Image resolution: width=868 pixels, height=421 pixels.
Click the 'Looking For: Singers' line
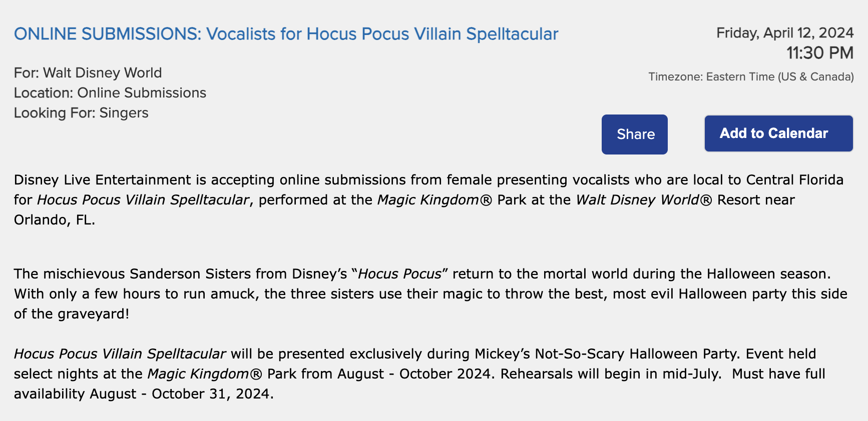(x=81, y=113)
